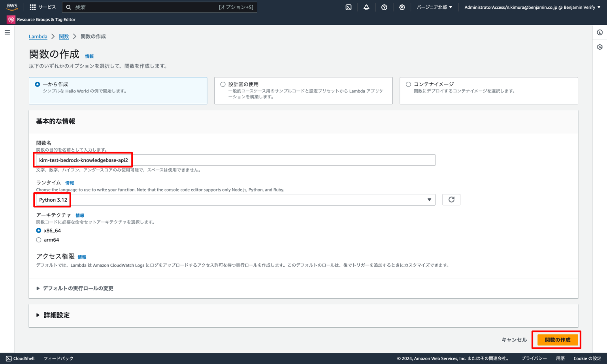Open the AdministratorAccess account menu
The image size is (607, 364).
coord(532,7)
